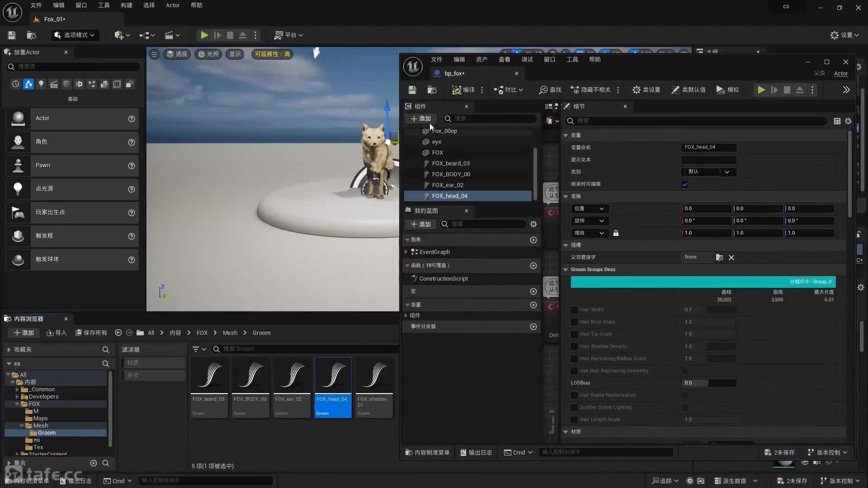Enable Hair Width override checkbox
This screenshot has height=488, width=868.
[x=574, y=310]
